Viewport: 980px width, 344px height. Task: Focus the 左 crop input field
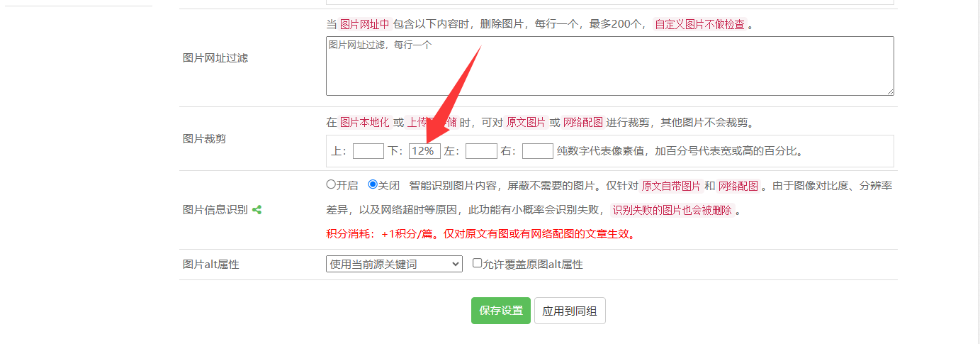click(481, 151)
